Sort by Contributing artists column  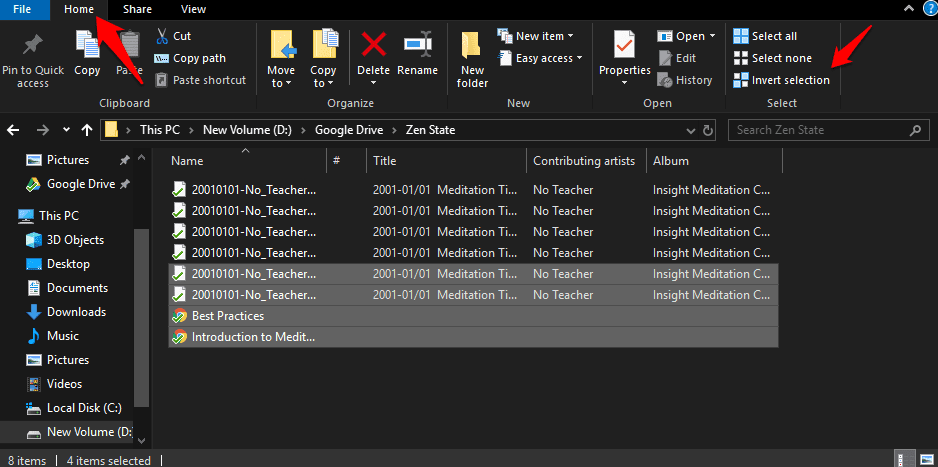pos(586,161)
